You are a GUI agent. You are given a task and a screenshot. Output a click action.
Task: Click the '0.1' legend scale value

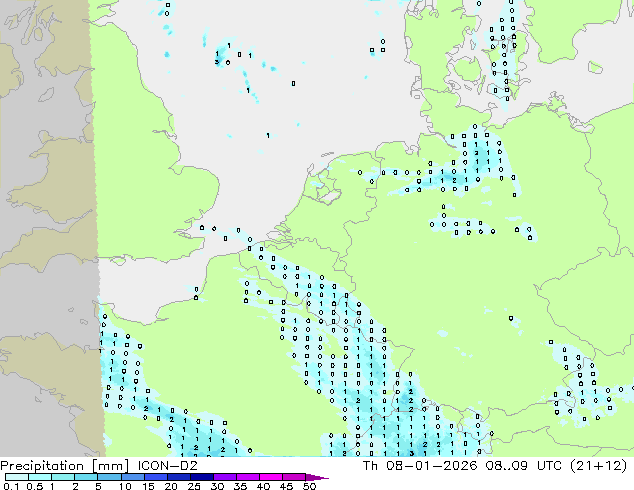coord(11,486)
